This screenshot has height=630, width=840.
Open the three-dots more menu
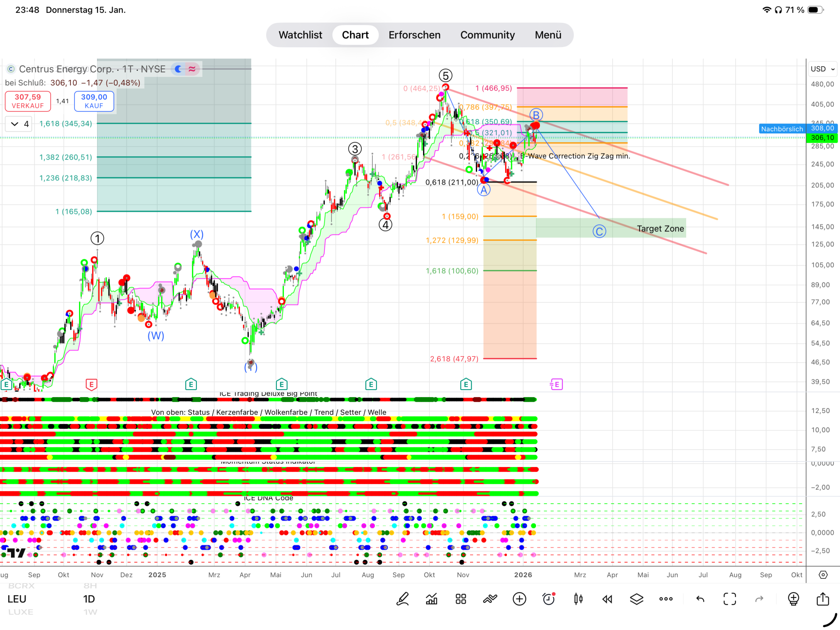(666, 599)
